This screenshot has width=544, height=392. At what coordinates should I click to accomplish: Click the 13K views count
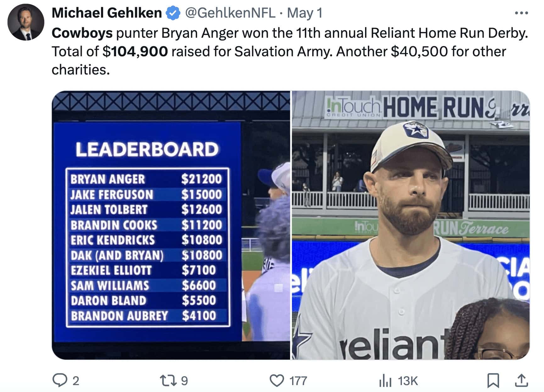[408, 381]
